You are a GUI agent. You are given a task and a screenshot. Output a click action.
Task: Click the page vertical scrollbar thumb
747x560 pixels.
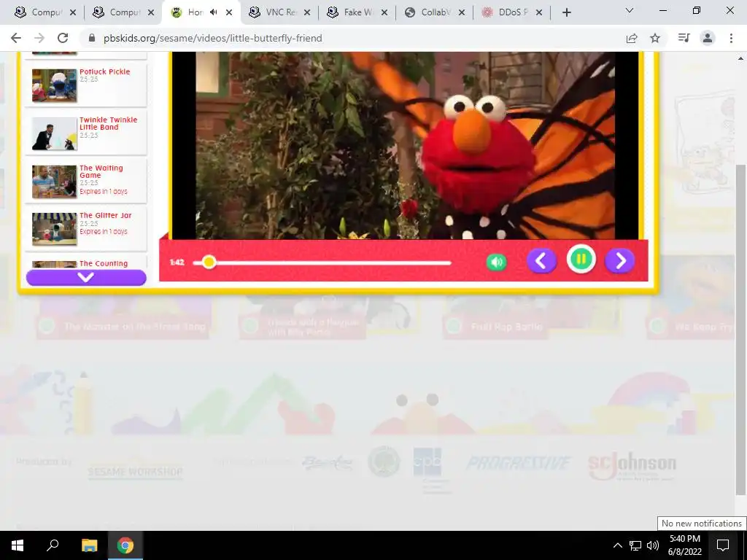[741, 330]
